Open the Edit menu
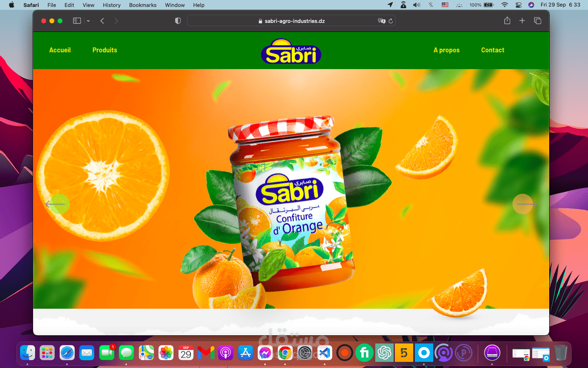 click(x=69, y=5)
